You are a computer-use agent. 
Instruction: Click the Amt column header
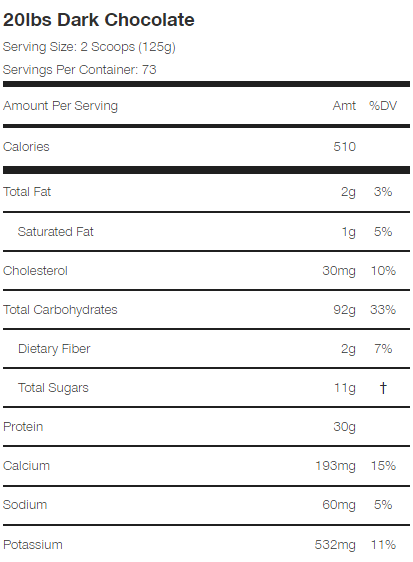tap(344, 106)
